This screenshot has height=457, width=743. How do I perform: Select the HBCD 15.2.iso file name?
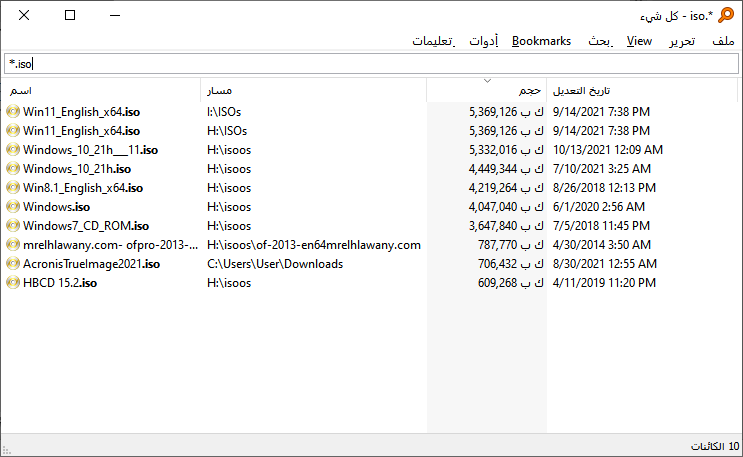point(60,283)
